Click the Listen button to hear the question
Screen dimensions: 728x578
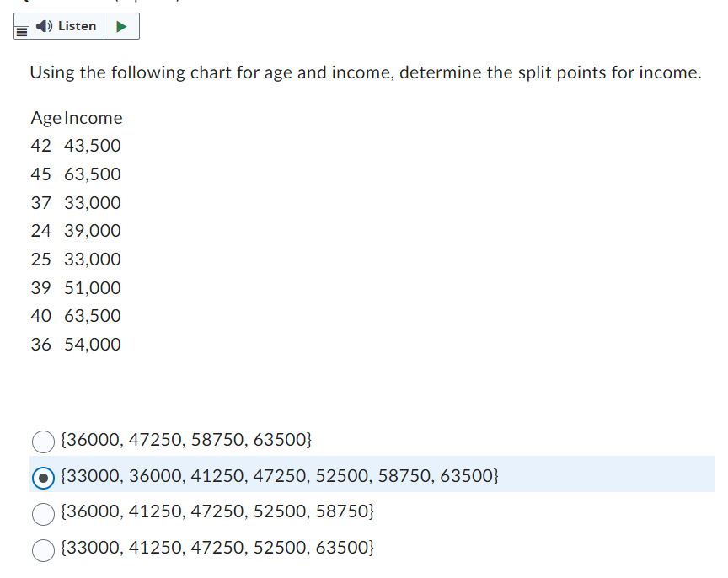67,26
